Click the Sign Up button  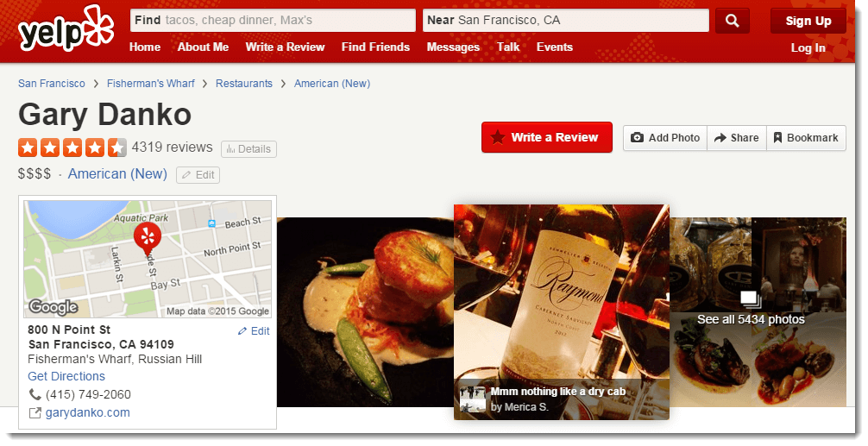pos(808,21)
